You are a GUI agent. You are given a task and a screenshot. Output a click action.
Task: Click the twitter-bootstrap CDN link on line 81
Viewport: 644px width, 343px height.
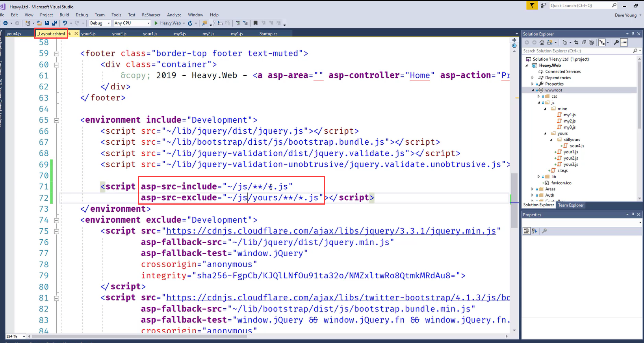click(338, 298)
